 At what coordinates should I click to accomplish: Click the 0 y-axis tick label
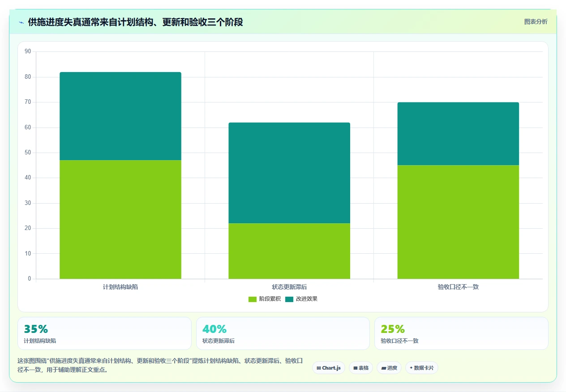coord(30,279)
